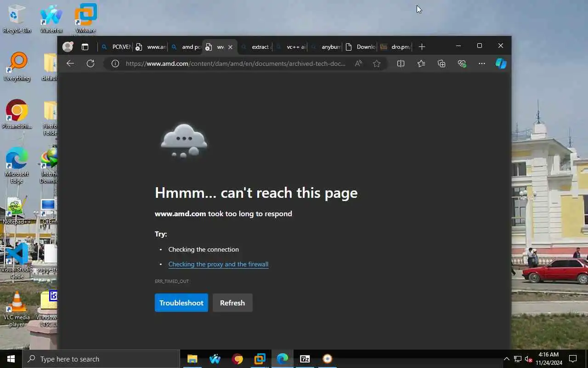The width and height of the screenshot is (588, 368).
Task: Click the 'Checking the connection' text
Action: 204,249
